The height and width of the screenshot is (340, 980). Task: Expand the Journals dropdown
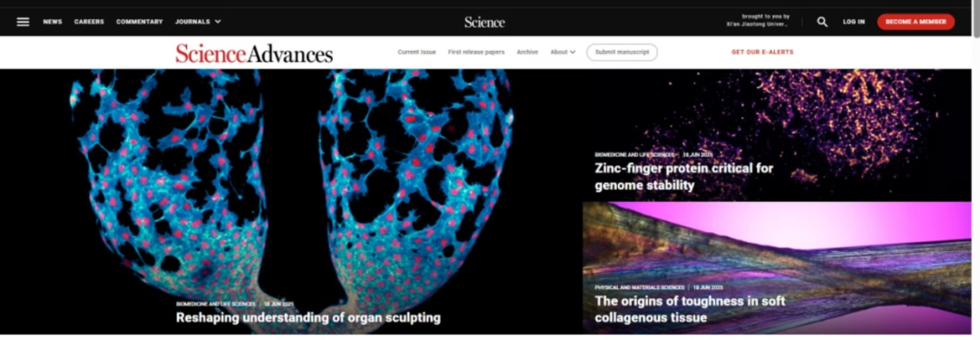(x=198, y=22)
